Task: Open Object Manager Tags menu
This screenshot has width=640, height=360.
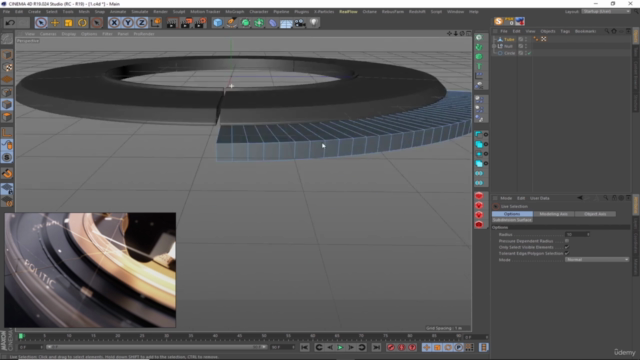Action: 565,31
